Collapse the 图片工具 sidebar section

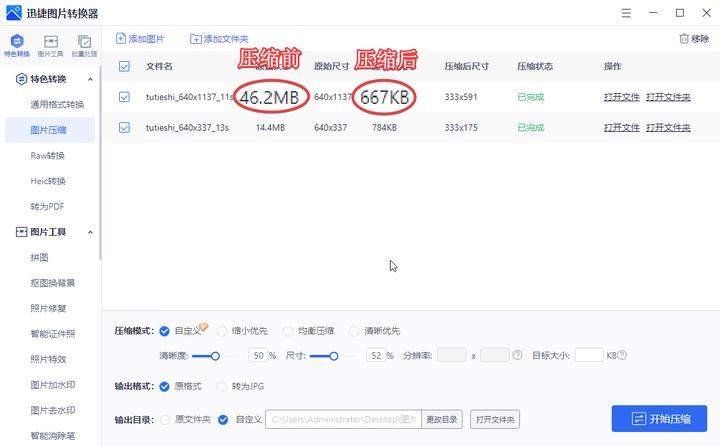click(x=90, y=232)
